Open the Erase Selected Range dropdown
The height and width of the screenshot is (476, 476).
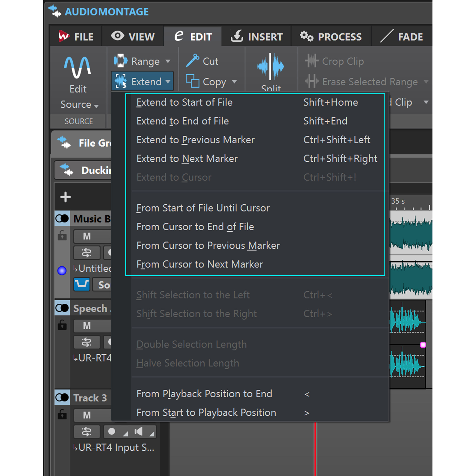pos(426,82)
